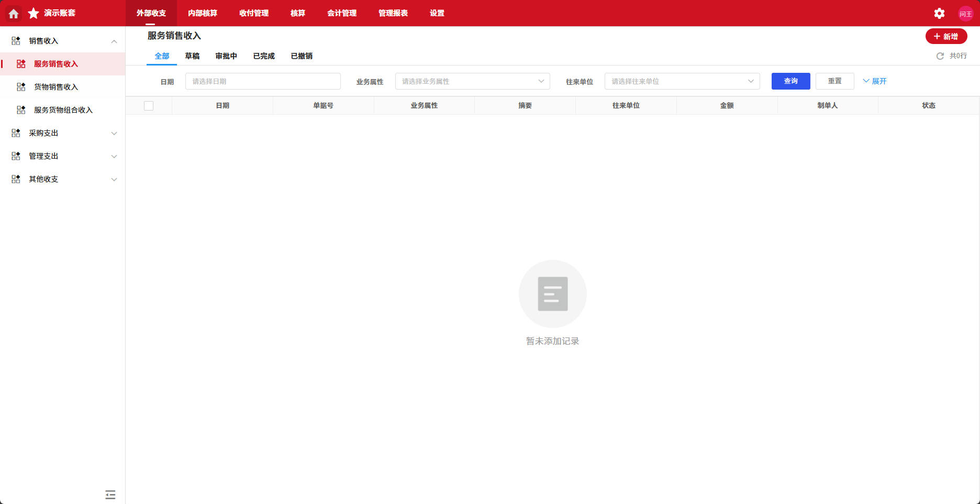The width and height of the screenshot is (980, 504).
Task: Open the user avatar menu
Action: pyautogui.click(x=965, y=14)
